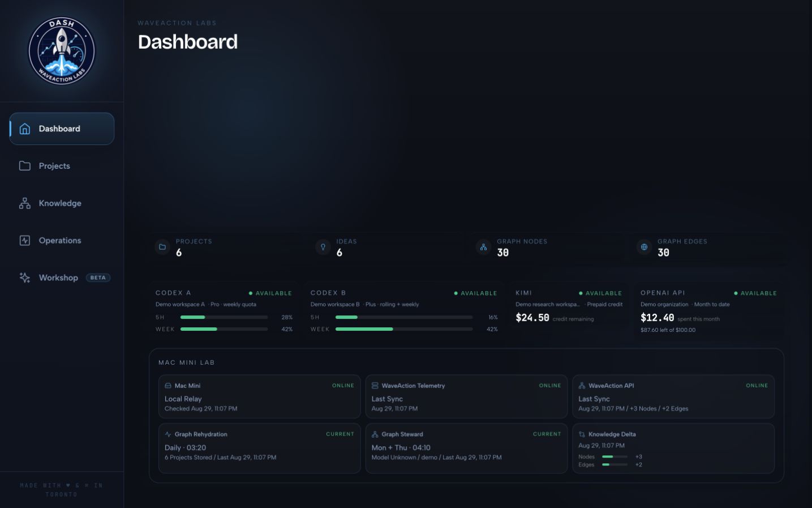Image resolution: width=812 pixels, height=508 pixels.
Task: Click the Codex B WEEK usage bar
Action: point(404,329)
